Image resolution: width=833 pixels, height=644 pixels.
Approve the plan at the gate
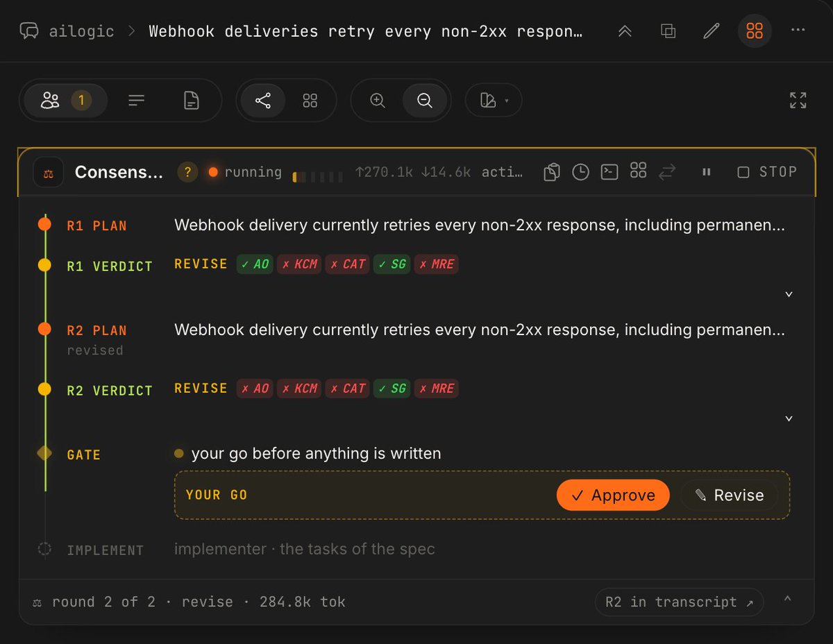tap(613, 495)
